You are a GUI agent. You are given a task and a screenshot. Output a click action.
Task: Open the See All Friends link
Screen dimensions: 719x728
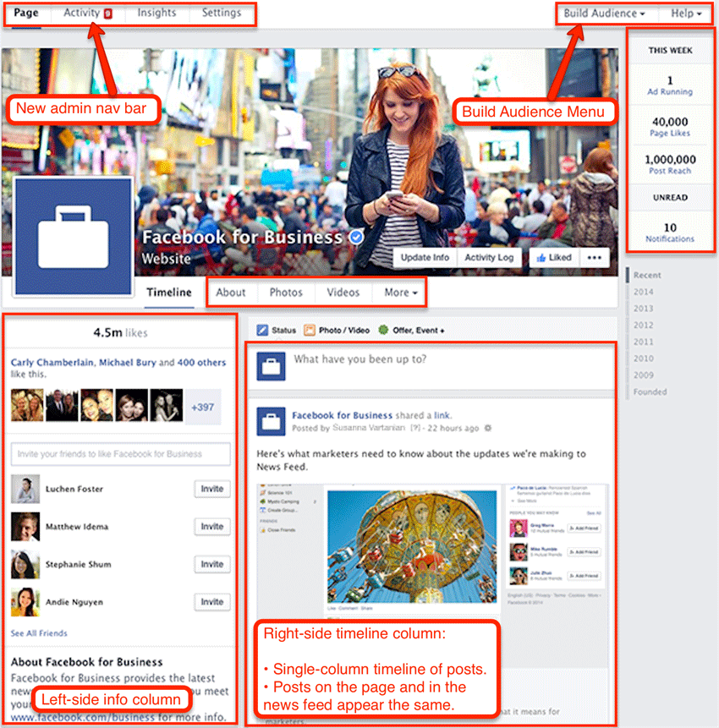(39, 633)
